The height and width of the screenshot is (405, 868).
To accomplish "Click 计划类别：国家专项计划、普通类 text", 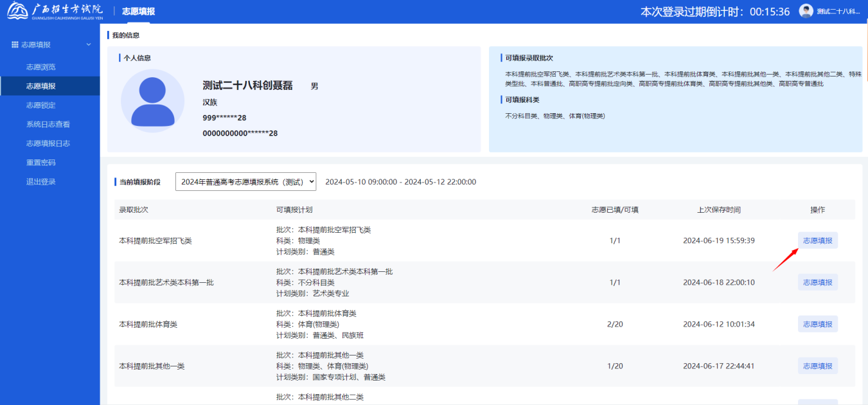I will 330,377.
